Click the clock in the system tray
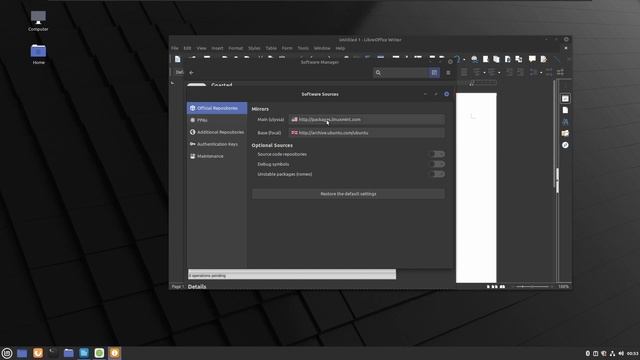This screenshot has width=640, height=360. 632,353
